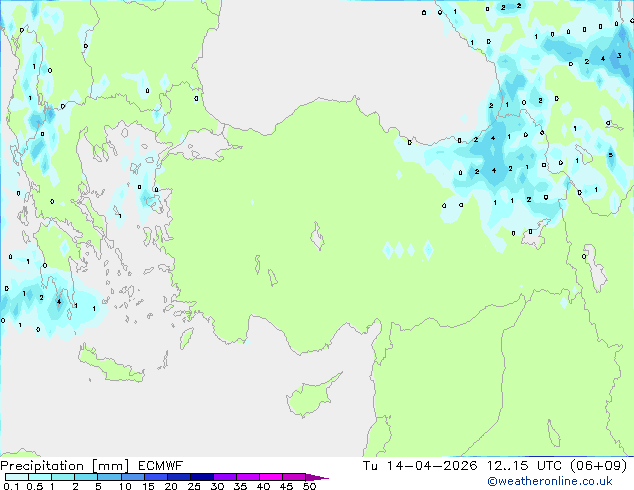Click the arrow tip beyond 50 mm

(x=318, y=477)
